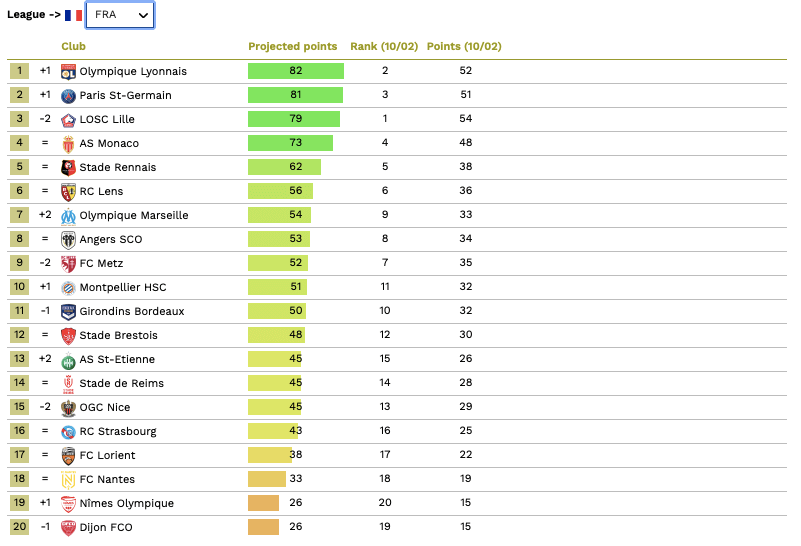Click the Points (10/02) column header
The height and width of the screenshot is (546, 801).
point(464,46)
